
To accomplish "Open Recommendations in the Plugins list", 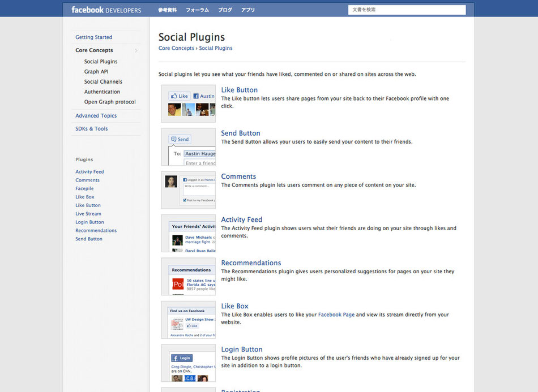I will tap(96, 230).
